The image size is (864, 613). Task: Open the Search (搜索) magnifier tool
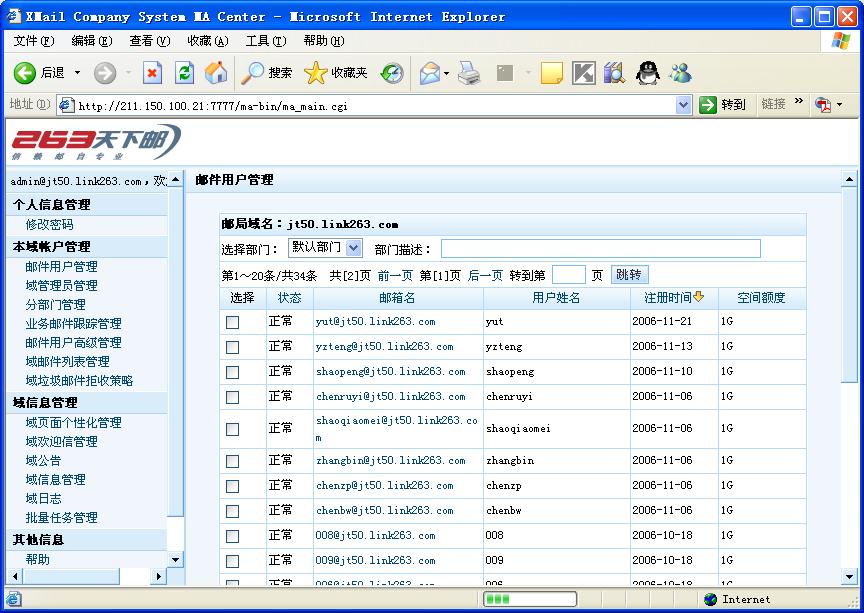click(x=253, y=73)
